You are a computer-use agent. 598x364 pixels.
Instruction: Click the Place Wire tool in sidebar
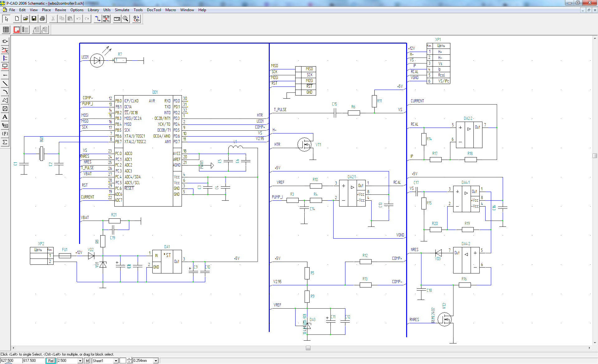[5, 50]
